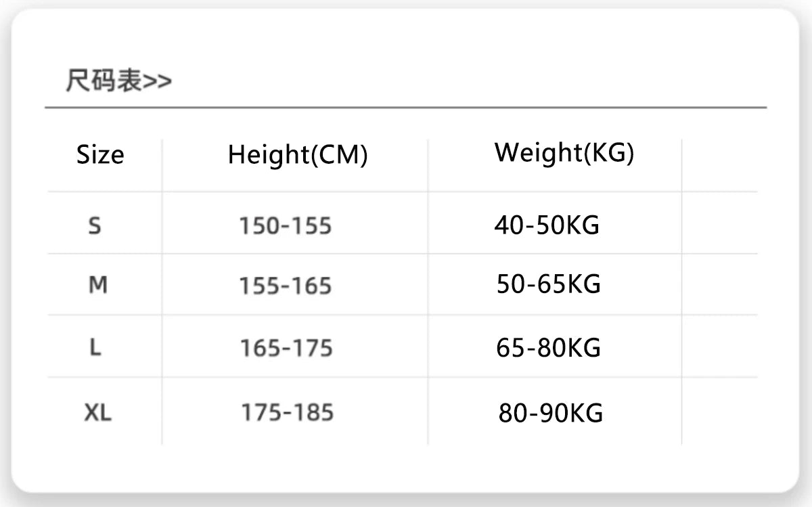Click the 40-50KG weight cell
Screen dimensions: 812x507
[x=547, y=225]
